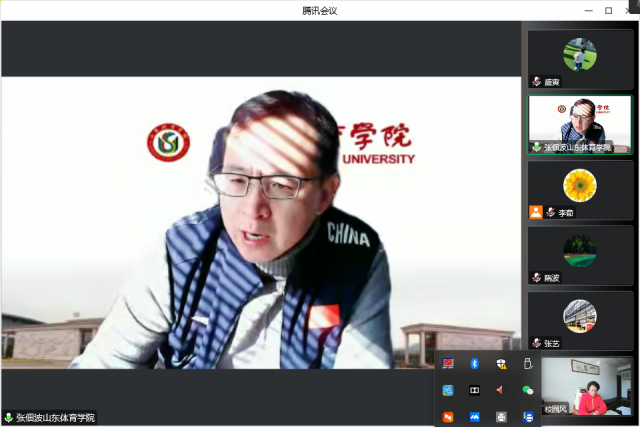Click the Dolby audio tray icon
Image resolution: width=640 pixels, height=427 pixels.
475,390
